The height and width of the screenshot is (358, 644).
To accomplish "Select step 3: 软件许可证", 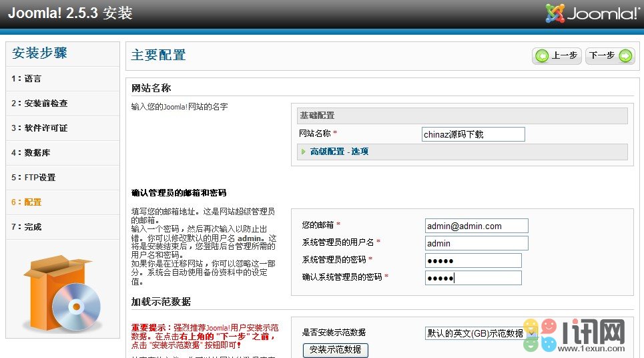I will coord(39,128).
